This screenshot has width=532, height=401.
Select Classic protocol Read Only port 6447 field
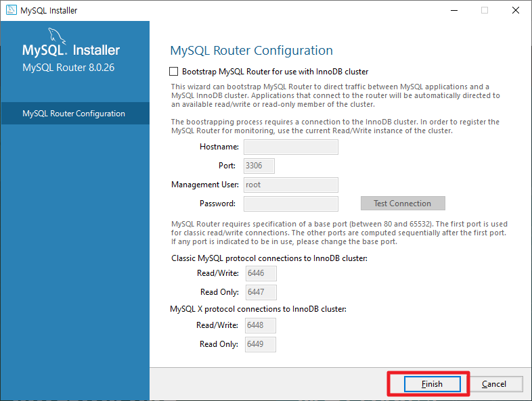(x=261, y=292)
